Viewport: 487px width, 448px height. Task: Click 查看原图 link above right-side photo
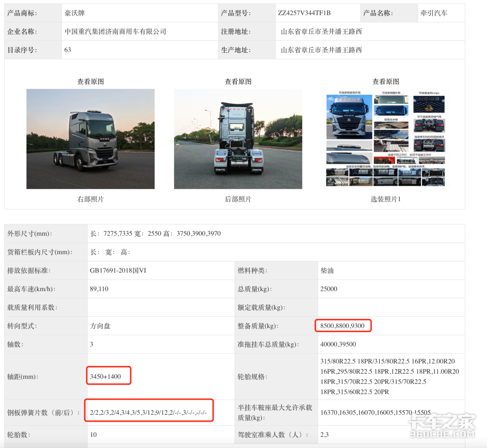pos(91,82)
